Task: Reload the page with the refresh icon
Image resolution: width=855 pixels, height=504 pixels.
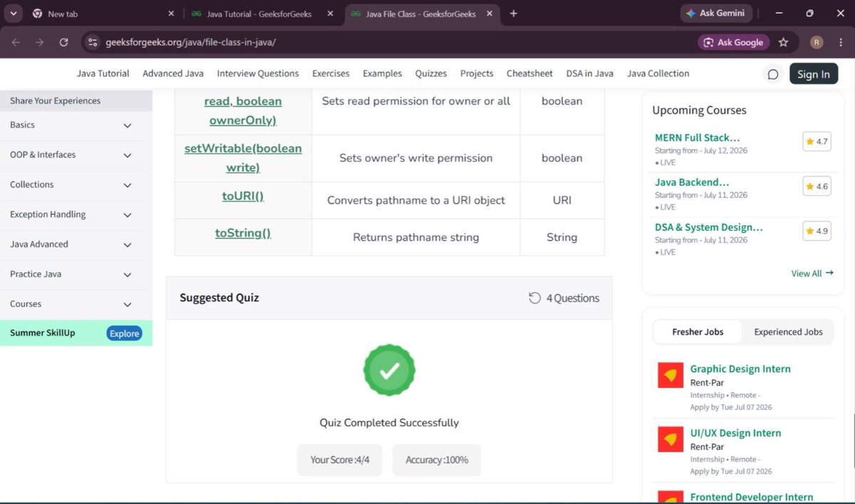Action: [63, 42]
